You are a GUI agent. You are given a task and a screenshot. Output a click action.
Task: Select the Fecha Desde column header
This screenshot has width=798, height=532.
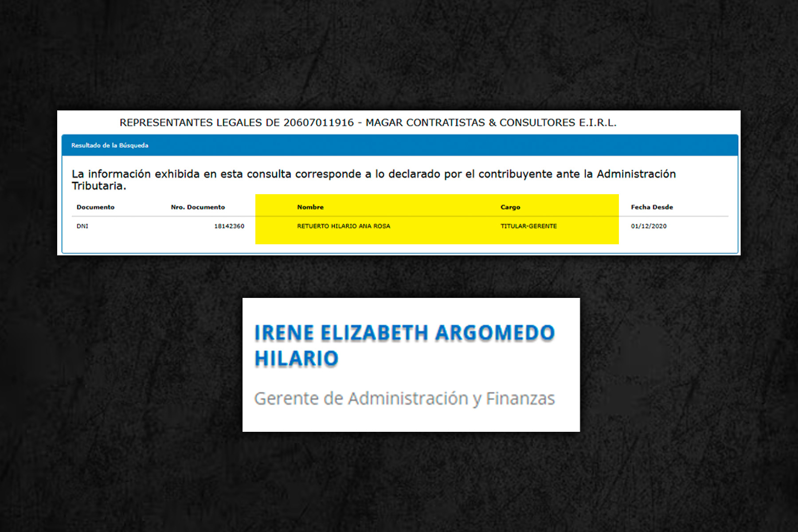(x=652, y=207)
